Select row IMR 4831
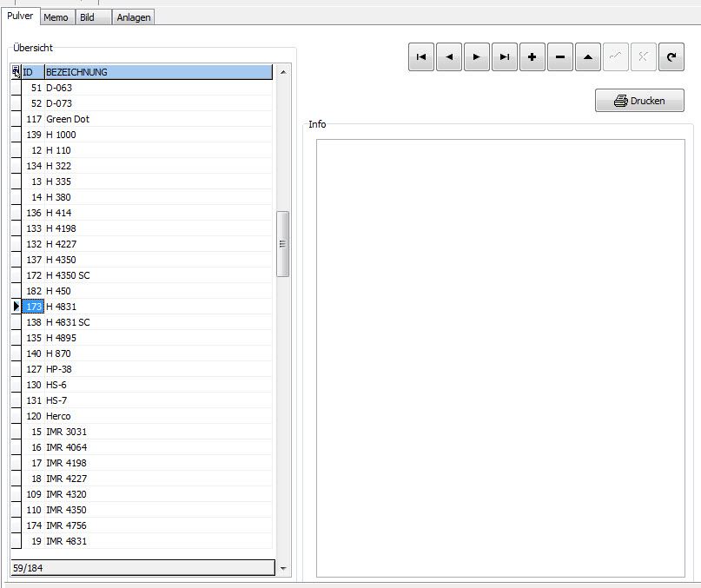Viewport: 701px width, 588px height. 142,541
